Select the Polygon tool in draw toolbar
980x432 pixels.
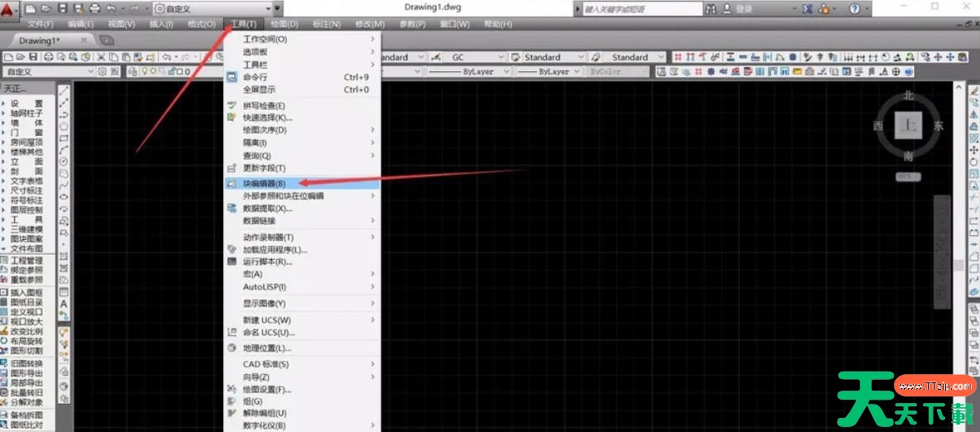[64, 127]
